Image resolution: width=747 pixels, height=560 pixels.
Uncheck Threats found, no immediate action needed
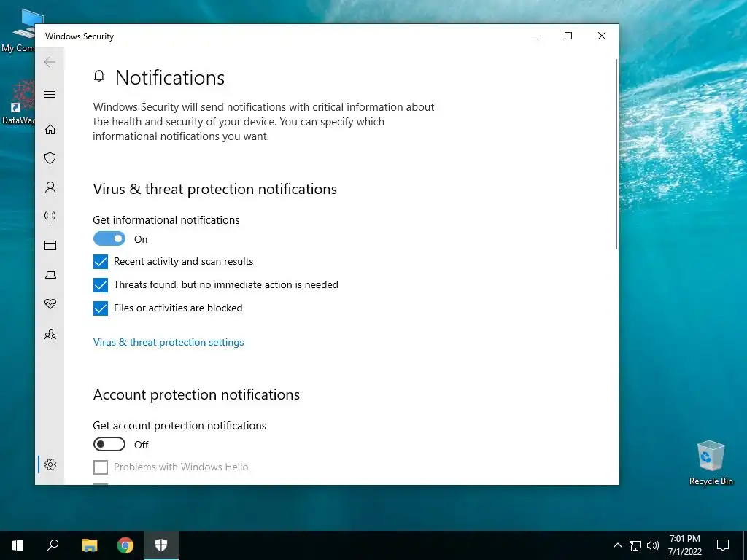(101, 285)
